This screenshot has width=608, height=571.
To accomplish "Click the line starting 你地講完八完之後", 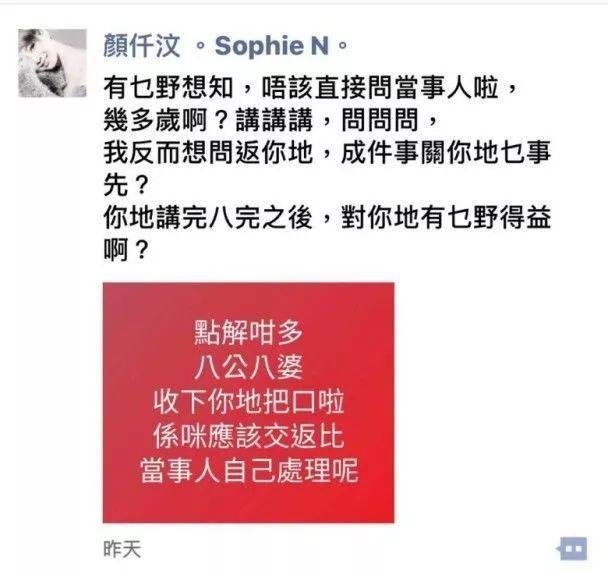I will pos(327,217).
